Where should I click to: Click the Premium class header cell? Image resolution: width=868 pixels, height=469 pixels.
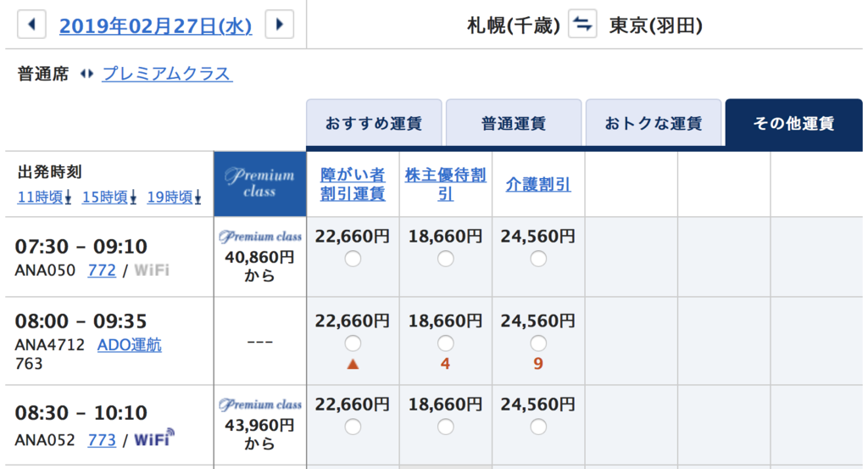260,184
